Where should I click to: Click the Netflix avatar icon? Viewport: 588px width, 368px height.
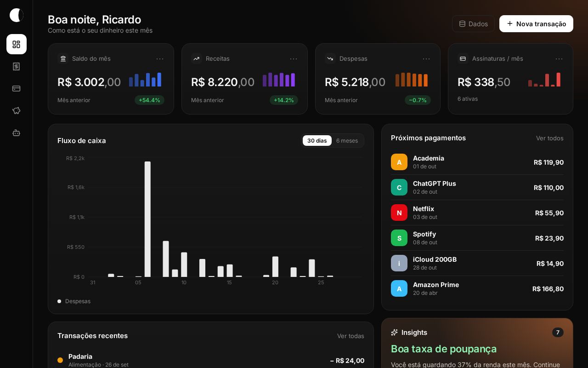(399, 213)
